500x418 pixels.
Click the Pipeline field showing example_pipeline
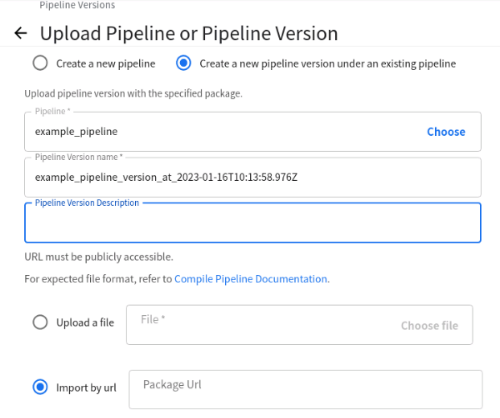click(x=253, y=132)
